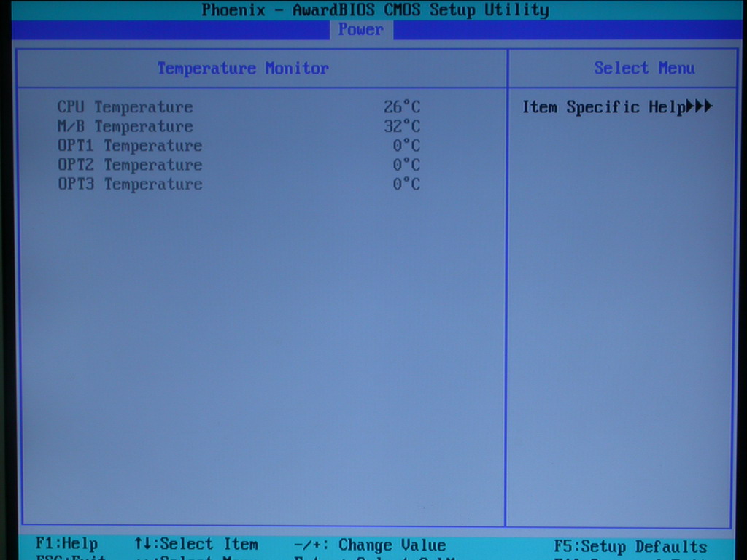This screenshot has height=560, width=747.
Task: Click the F5:Setup Defaults hint
Action: coord(630,546)
